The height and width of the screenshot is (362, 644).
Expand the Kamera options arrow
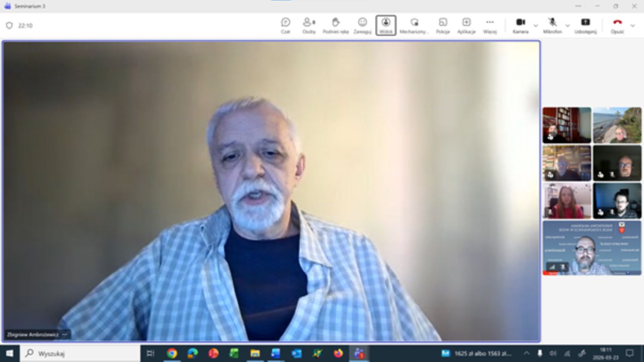(535, 26)
